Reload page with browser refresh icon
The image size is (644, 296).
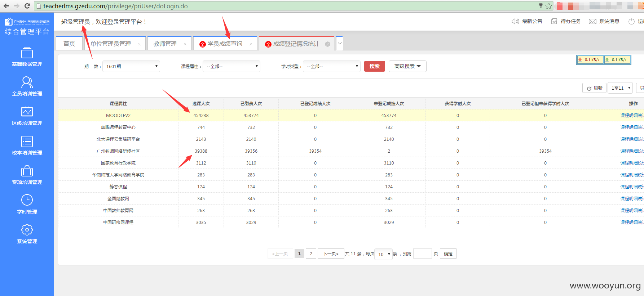pyautogui.click(x=27, y=6)
